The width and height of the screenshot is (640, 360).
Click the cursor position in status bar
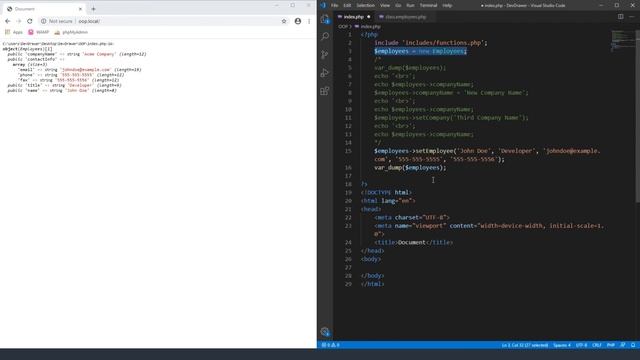click(525, 345)
